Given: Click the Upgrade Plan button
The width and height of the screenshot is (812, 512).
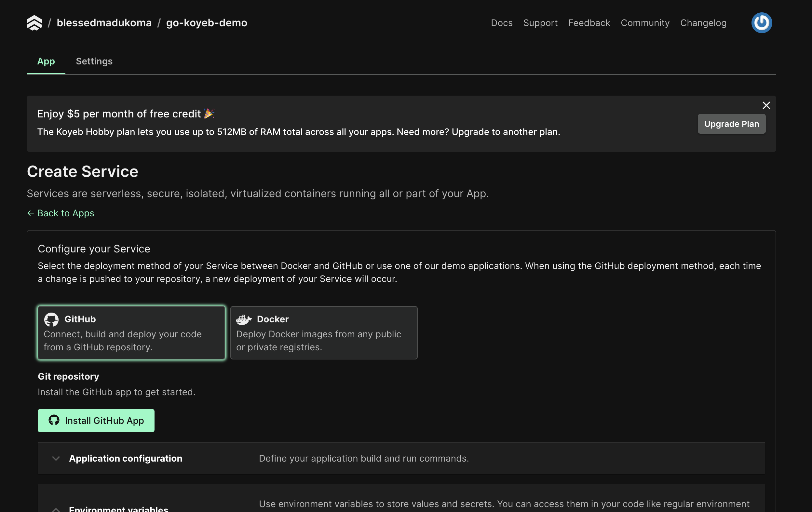Looking at the screenshot, I should pyautogui.click(x=731, y=124).
